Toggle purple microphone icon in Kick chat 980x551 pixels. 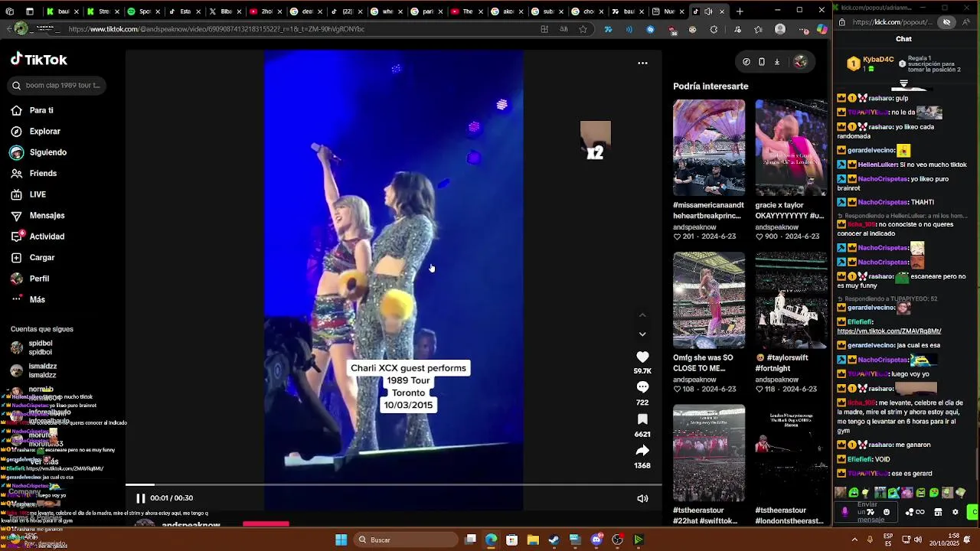845,512
